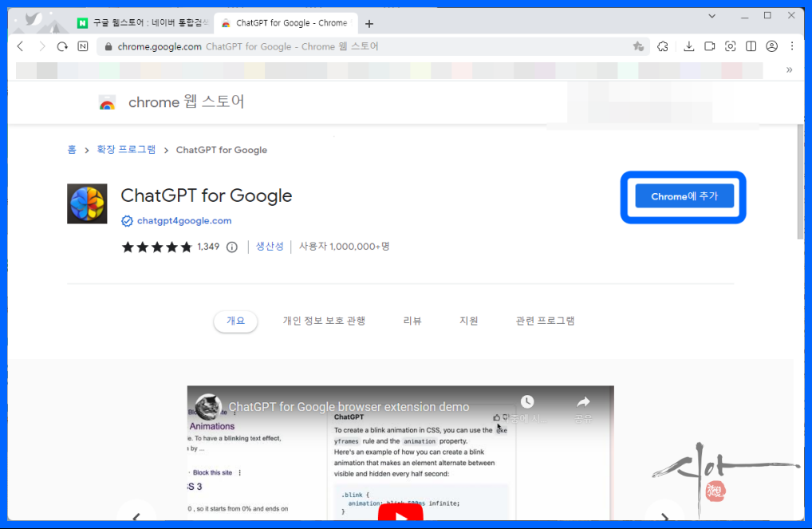Click the Chrome Web Store rainbow logo

107,103
